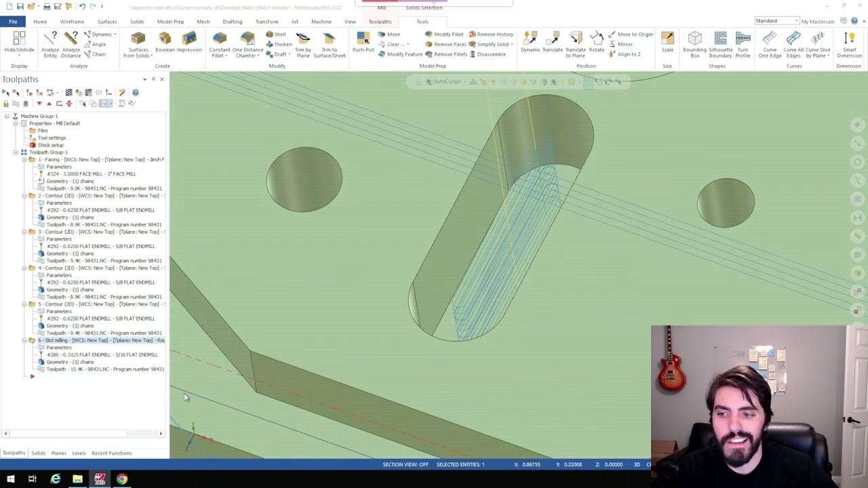
Task: Open Recent Functions tab
Action: pyautogui.click(x=112, y=453)
